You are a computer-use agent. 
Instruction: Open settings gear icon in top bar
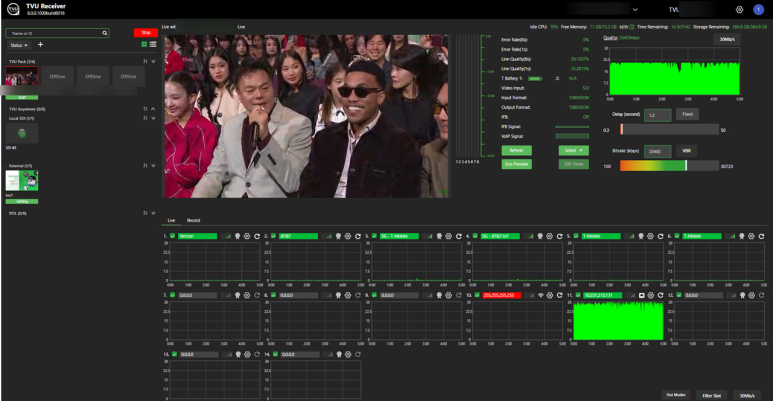(x=739, y=9)
